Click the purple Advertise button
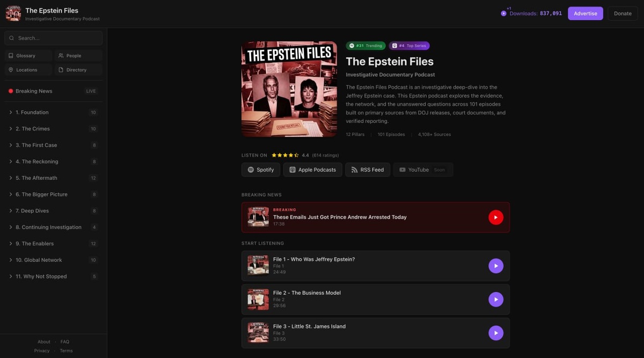The width and height of the screenshot is (644, 358). pyautogui.click(x=586, y=13)
